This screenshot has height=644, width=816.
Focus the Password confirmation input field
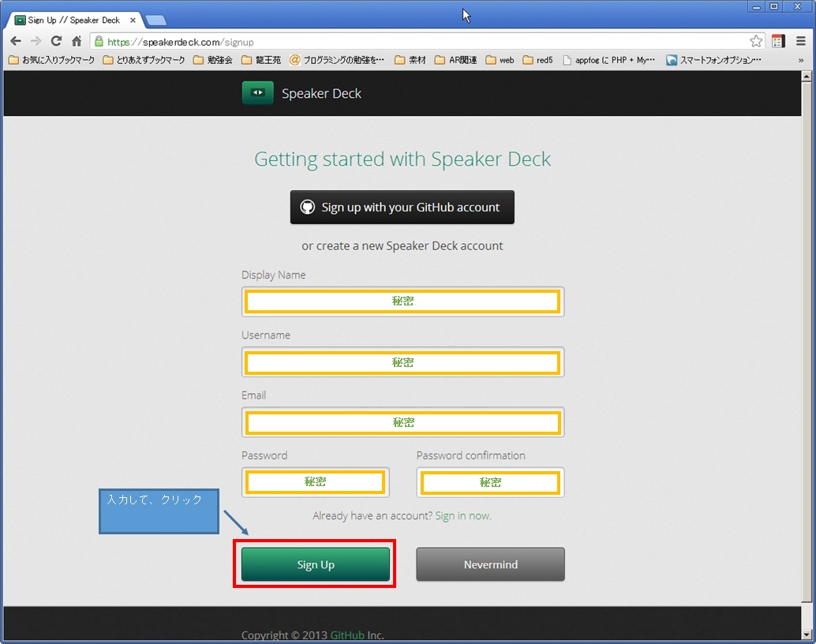click(490, 482)
